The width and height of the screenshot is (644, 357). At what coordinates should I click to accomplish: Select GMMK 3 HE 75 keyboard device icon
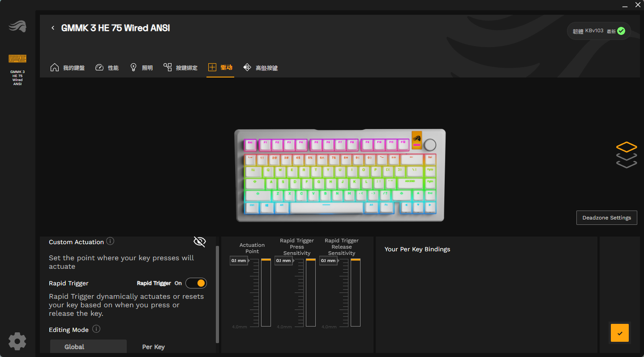[17, 59]
